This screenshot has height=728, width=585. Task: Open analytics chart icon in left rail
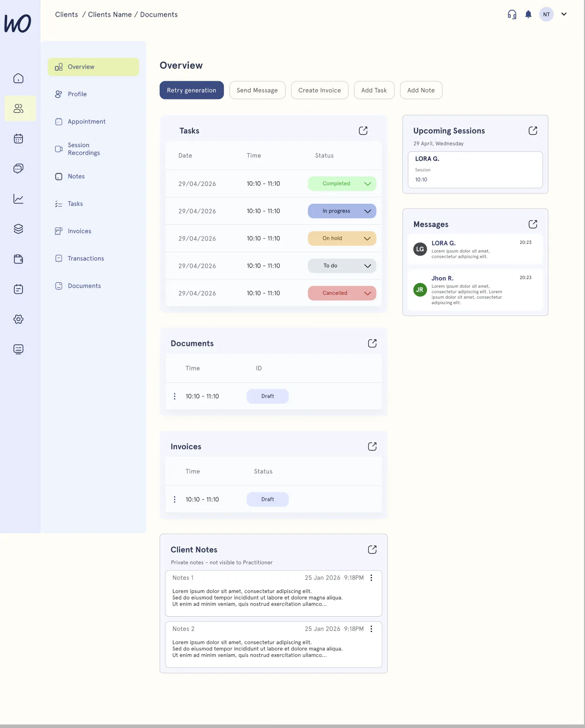pyautogui.click(x=18, y=199)
